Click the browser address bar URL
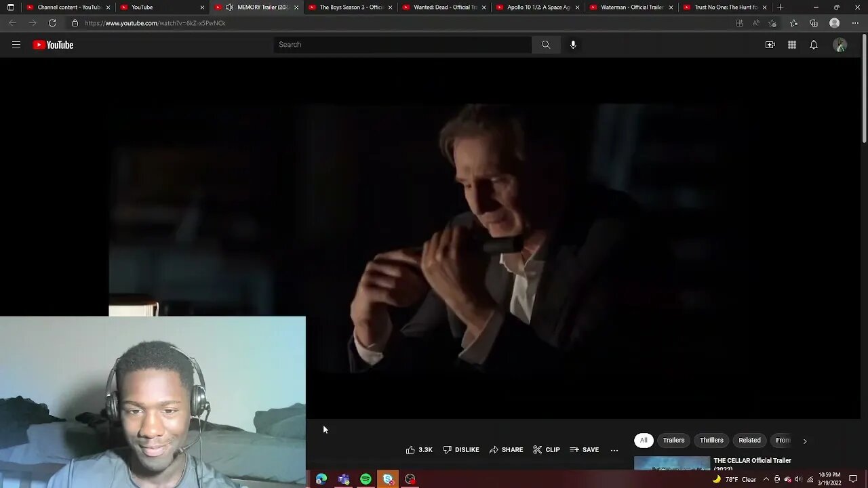 [155, 23]
